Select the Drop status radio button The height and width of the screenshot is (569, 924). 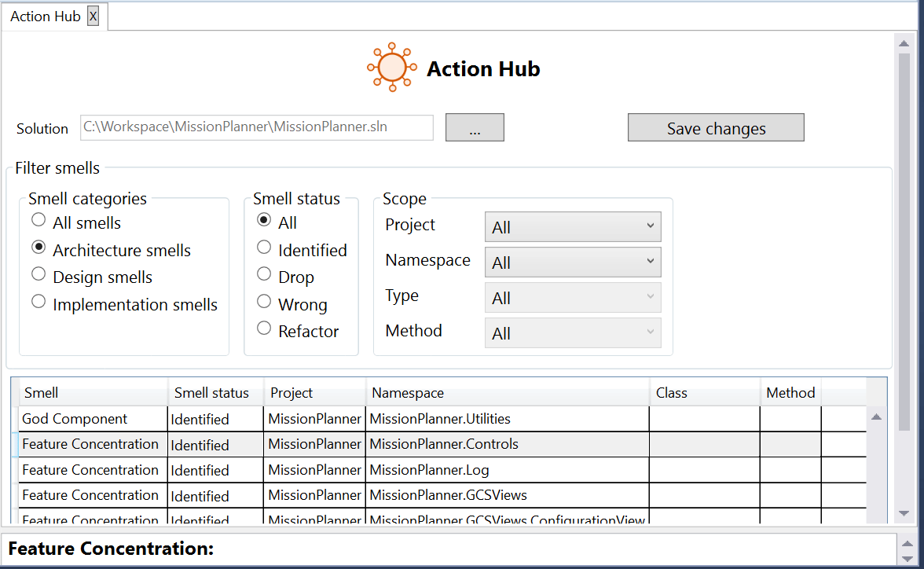pos(264,275)
